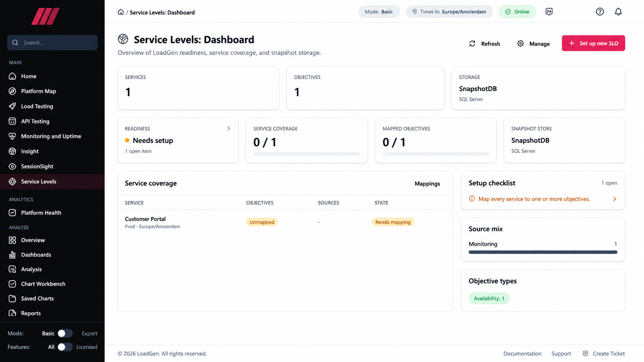Click the Insight icon in sidebar
644x362 pixels.
12,151
